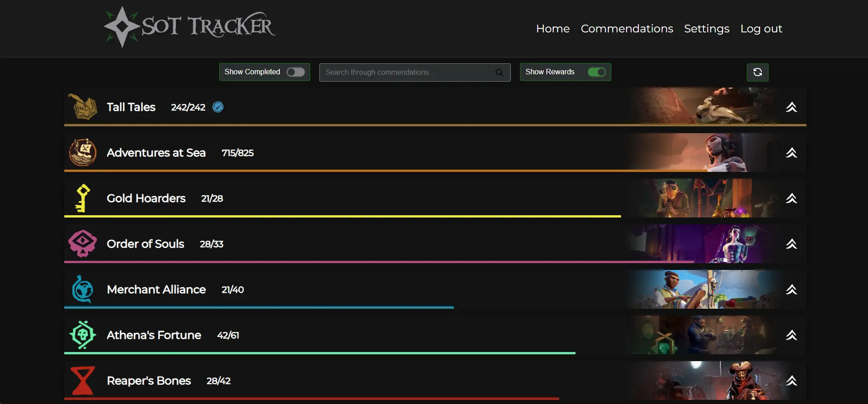Click the Merchant Alliance blue progress bar
This screenshot has height=404, width=868.
tap(259, 307)
